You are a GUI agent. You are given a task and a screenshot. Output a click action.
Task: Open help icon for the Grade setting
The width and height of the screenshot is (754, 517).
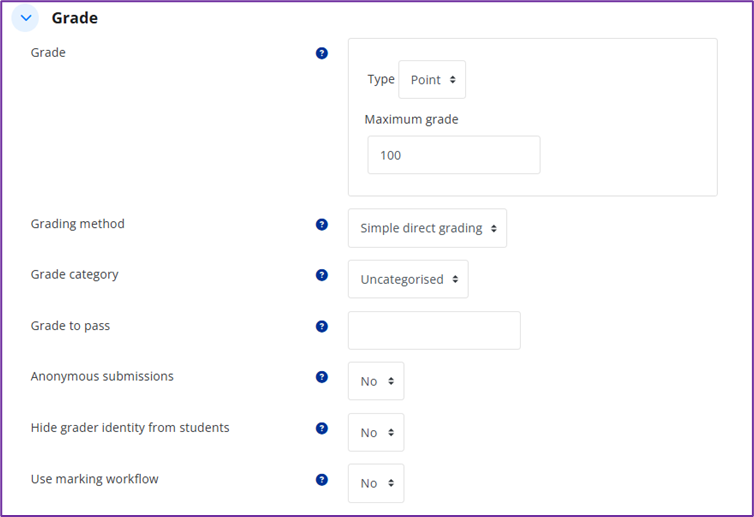(x=322, y=53)
